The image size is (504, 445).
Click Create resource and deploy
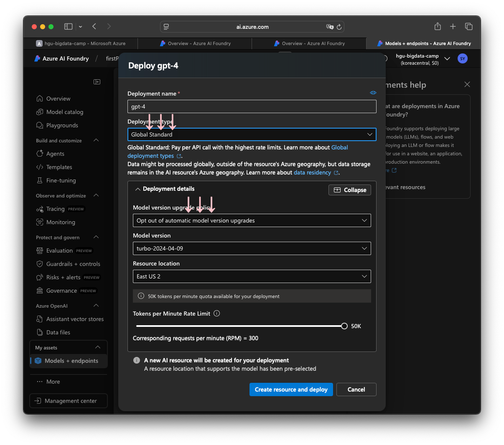click(x=291, y=389)
